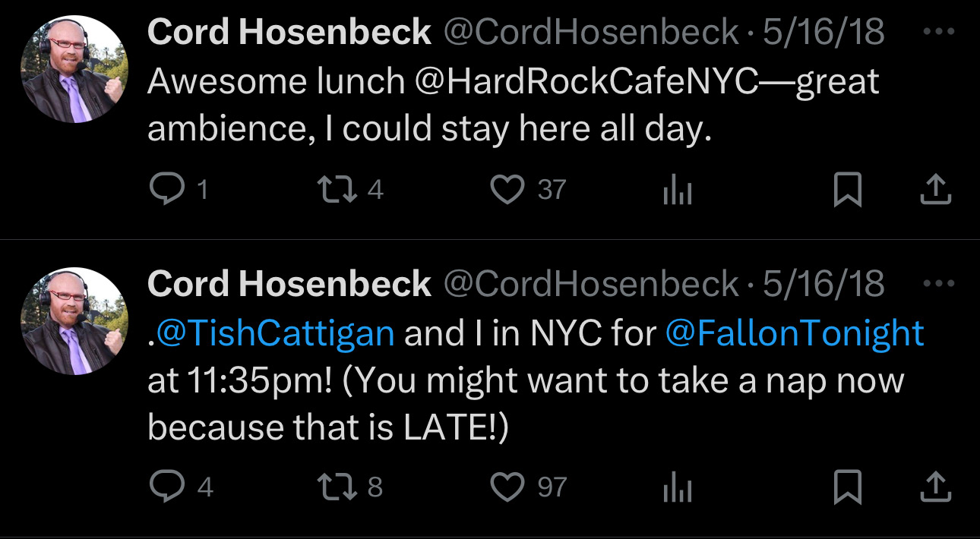
Task: Bookmark the Hard Rock Cafe lunch tweet
Action: (x=848, y=190)
